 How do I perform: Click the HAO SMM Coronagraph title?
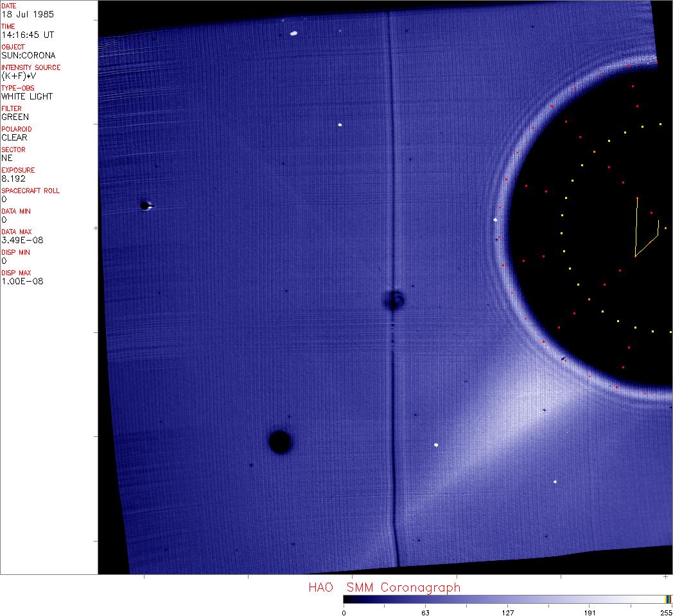point(384,587)
